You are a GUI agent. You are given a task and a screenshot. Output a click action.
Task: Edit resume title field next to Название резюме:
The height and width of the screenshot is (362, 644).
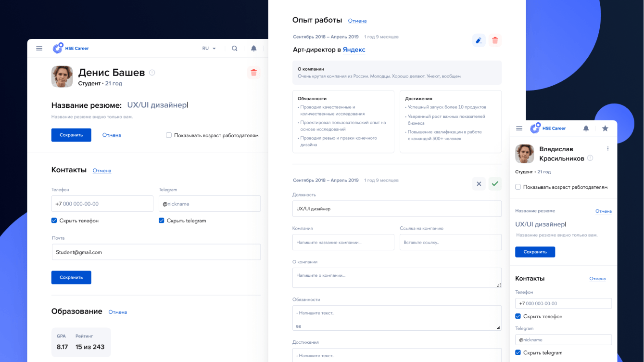(x=158, y=105)
